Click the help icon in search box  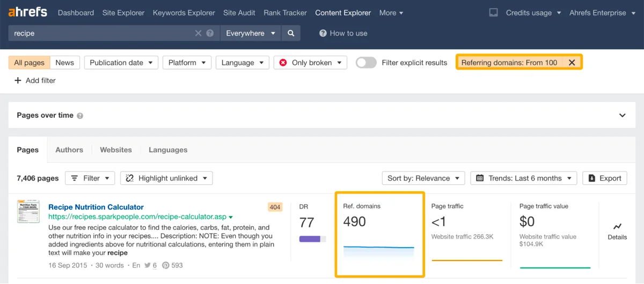210,33
